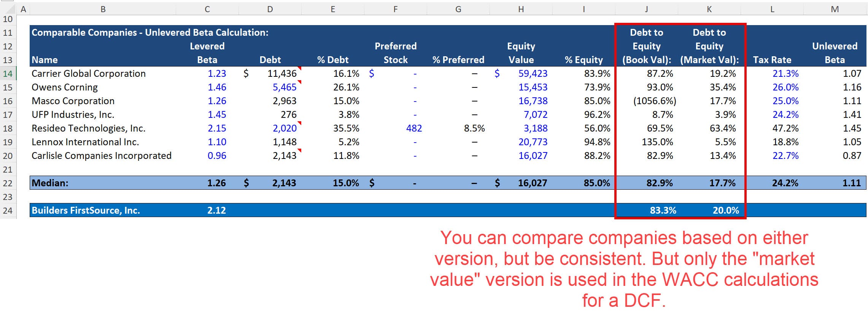This screenshot has width=868, height=322.
Task: Click market debt-to-equity value 35.4%
Action: (x=723, y=87)
